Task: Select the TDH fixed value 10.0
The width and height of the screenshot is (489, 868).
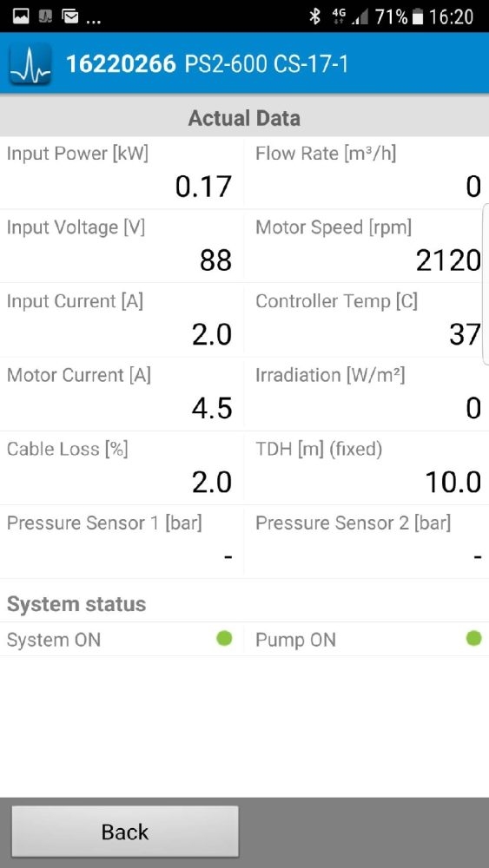Action: (453, 483)
